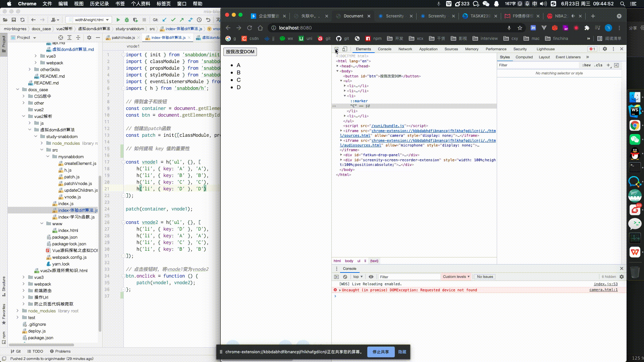Show the console sidebar icon

[x=336, y=277]
